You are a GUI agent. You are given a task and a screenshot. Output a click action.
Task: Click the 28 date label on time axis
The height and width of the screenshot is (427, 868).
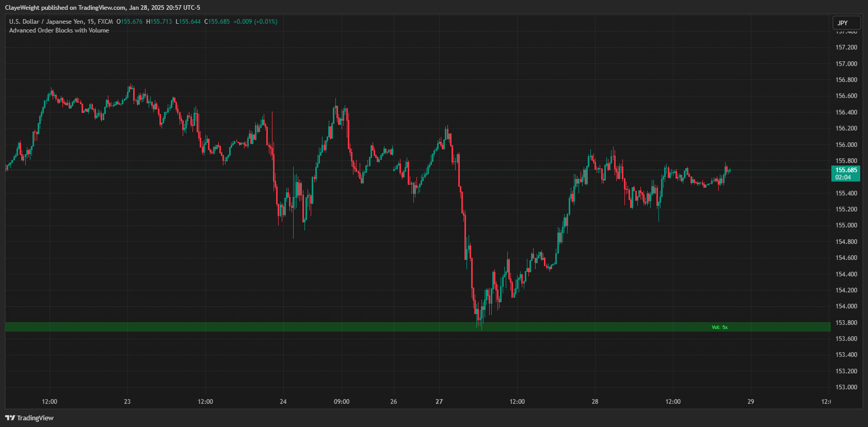[595, 401]
